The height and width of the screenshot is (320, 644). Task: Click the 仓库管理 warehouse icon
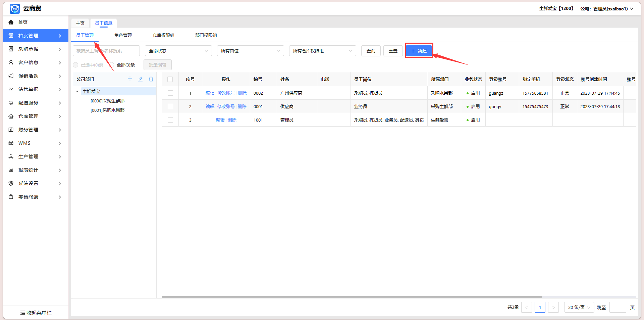tap(11, 116)
